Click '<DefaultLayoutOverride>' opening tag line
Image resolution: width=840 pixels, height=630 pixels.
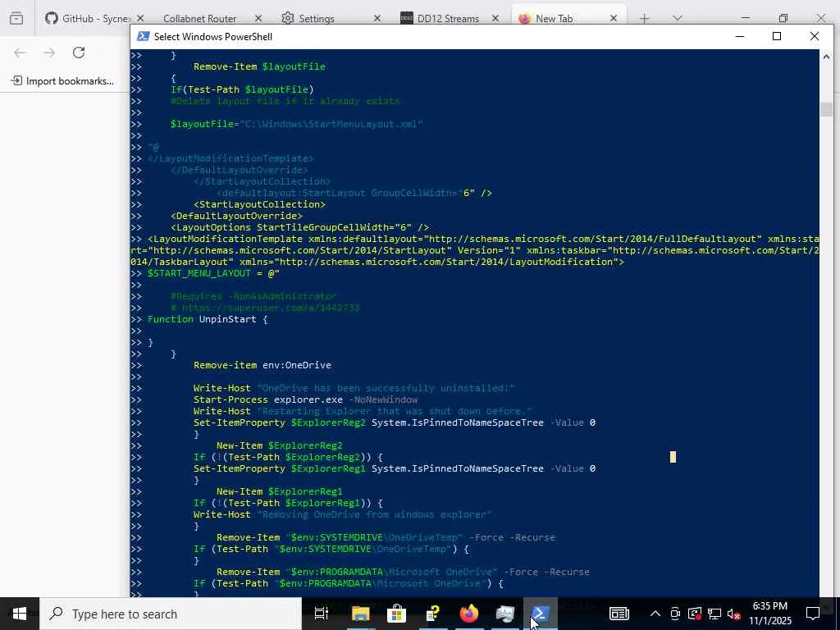pyautogui.click(x=236, y=216)
